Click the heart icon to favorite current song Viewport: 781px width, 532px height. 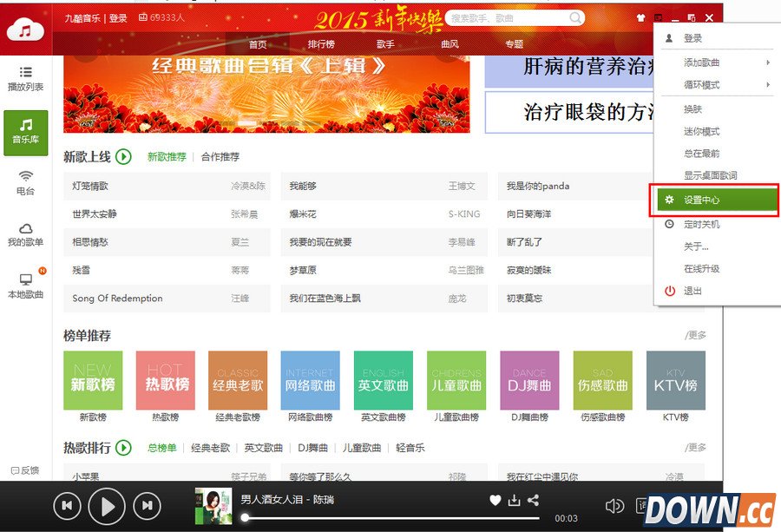click(x=495, y=500)
